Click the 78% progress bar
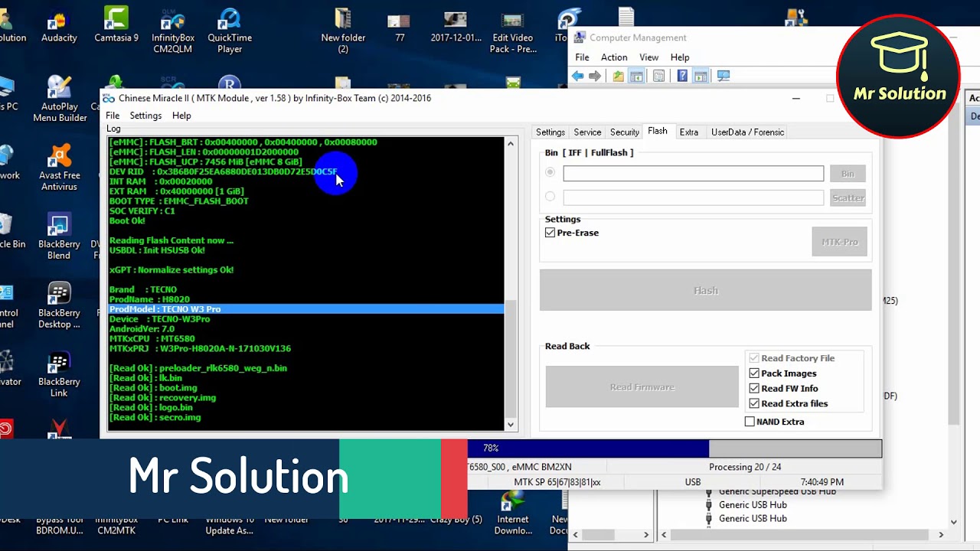Image resolution: width=980 pixels, height=551 pixels. click(x=675, y=448)
